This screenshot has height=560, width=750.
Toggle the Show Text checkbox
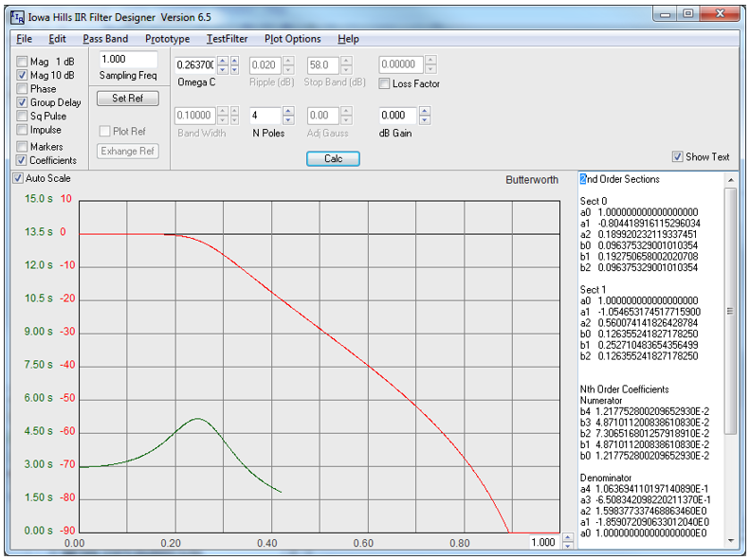(677, 156)
